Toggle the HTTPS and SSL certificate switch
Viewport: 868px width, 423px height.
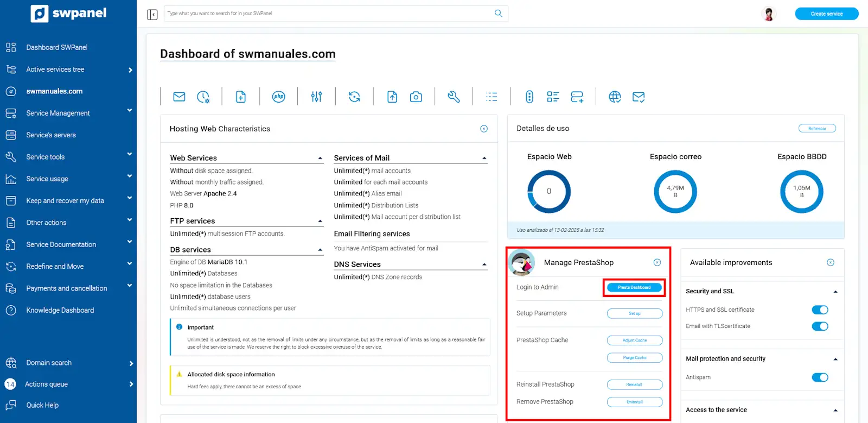tap(820, 310)
